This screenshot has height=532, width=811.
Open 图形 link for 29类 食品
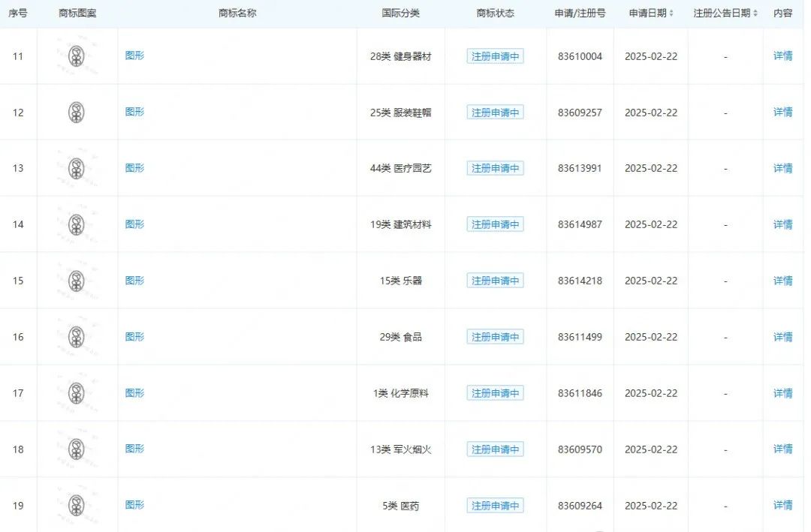pyautogui.click(x=134, y=337)
